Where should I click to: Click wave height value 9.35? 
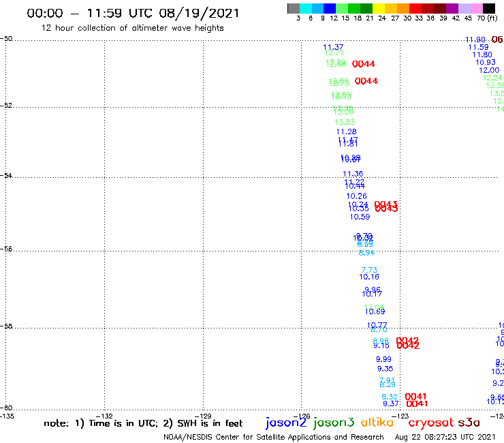(385, 369)
